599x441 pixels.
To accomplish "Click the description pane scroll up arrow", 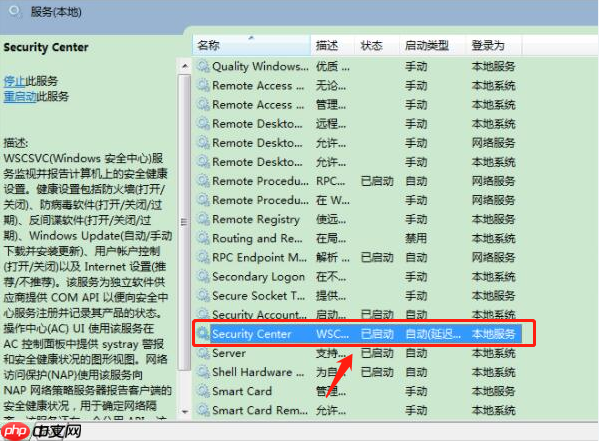I will click(x=185, y=66).
